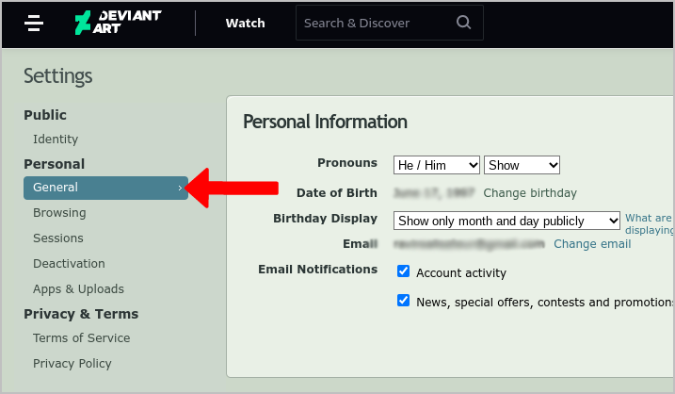This screenshot has width=675, height=394.
Task: Click the Privacy & Terms section heading
Action: coord(81,314)
